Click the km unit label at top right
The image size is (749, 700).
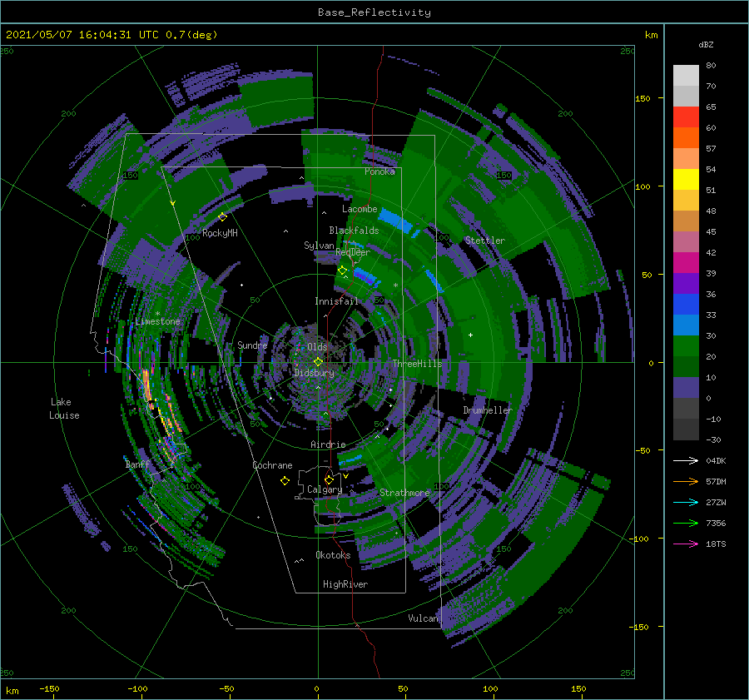point(651,35)
